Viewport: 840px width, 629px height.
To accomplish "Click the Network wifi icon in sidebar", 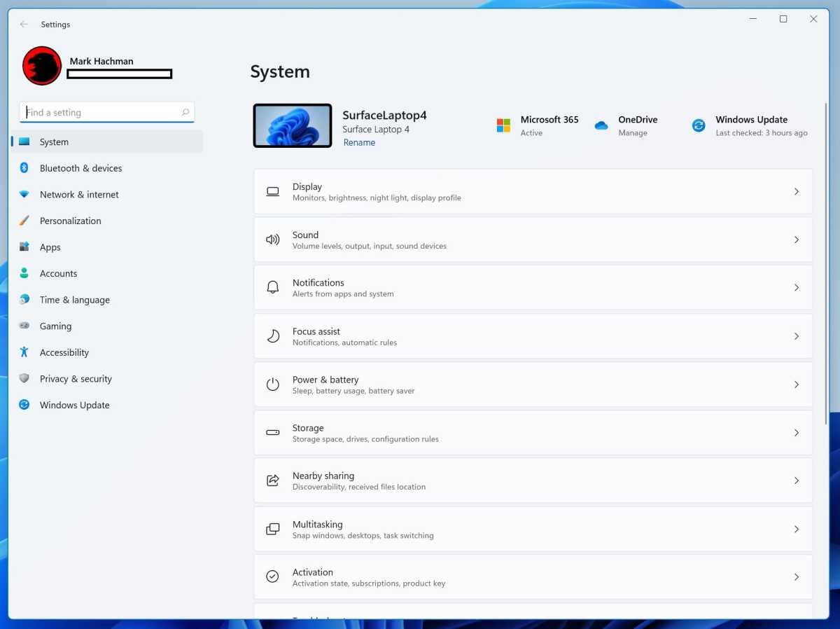I will coord(24,195).
